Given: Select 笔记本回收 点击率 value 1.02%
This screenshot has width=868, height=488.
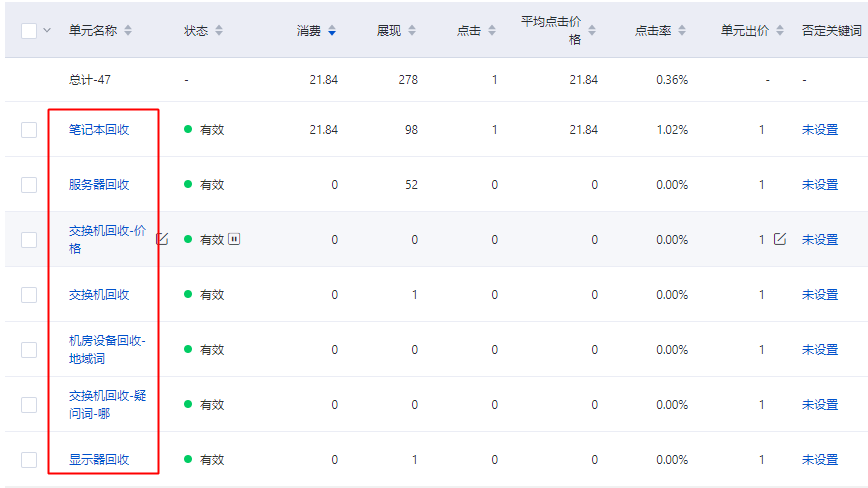Looking at the screenshot, I should click(672, 130).
